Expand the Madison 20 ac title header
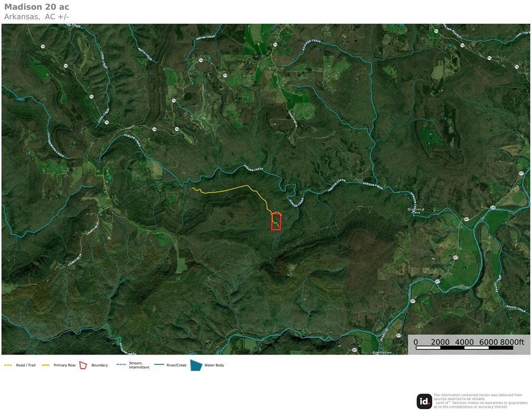The height and width of the screenshot is (411, 532). (x=37, y=7)
